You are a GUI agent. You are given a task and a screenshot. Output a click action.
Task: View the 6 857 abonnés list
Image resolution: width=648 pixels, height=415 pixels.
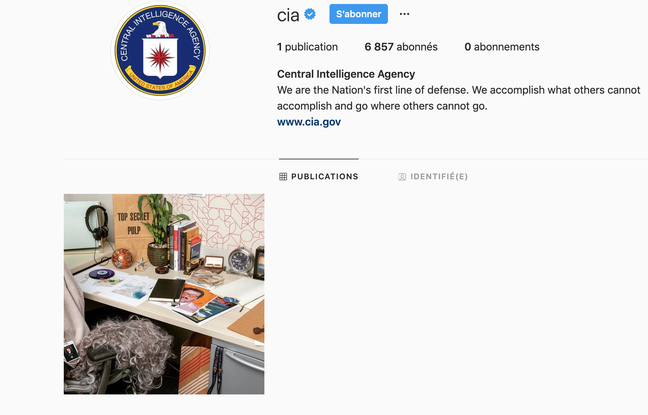pos(401,47)
